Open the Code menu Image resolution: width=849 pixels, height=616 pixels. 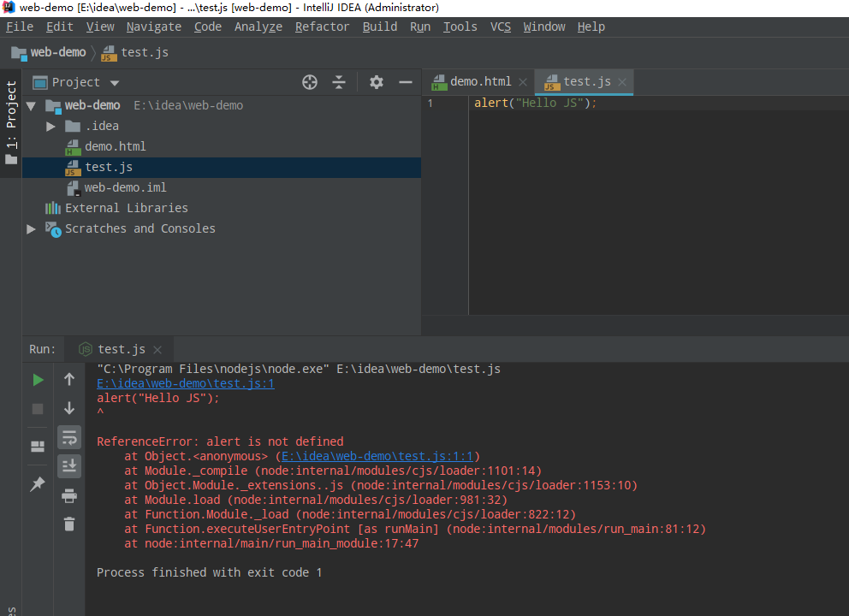[208, 27]
